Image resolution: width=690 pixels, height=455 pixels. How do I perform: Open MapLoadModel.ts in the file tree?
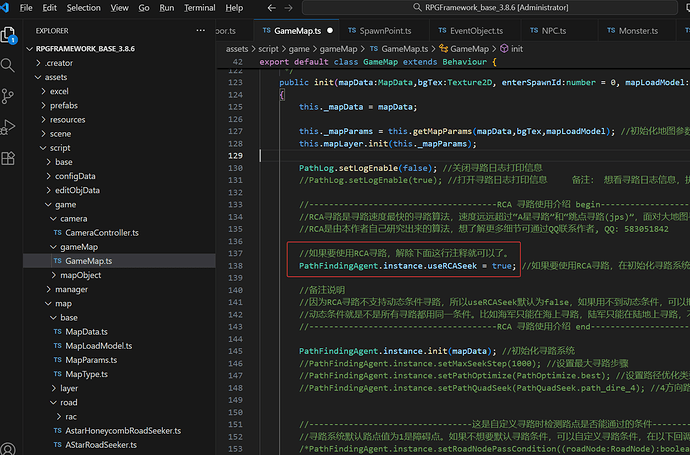tap(99, 345)
